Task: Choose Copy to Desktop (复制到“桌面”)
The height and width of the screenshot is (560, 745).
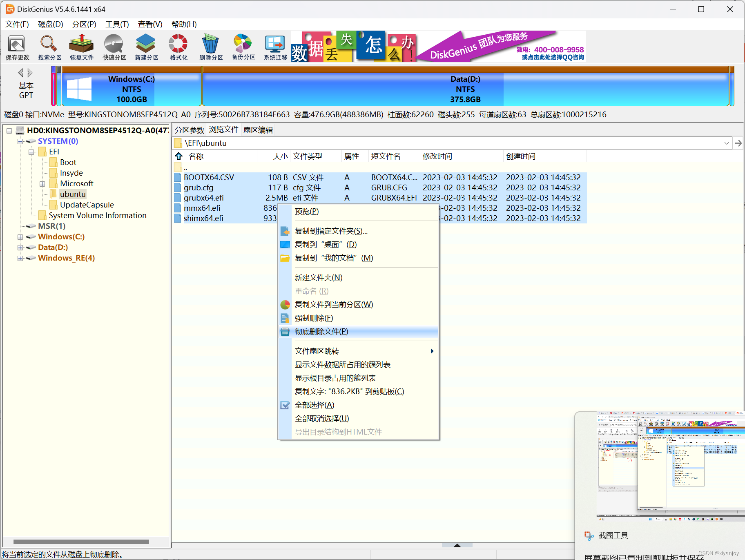Action: (359, 244)
